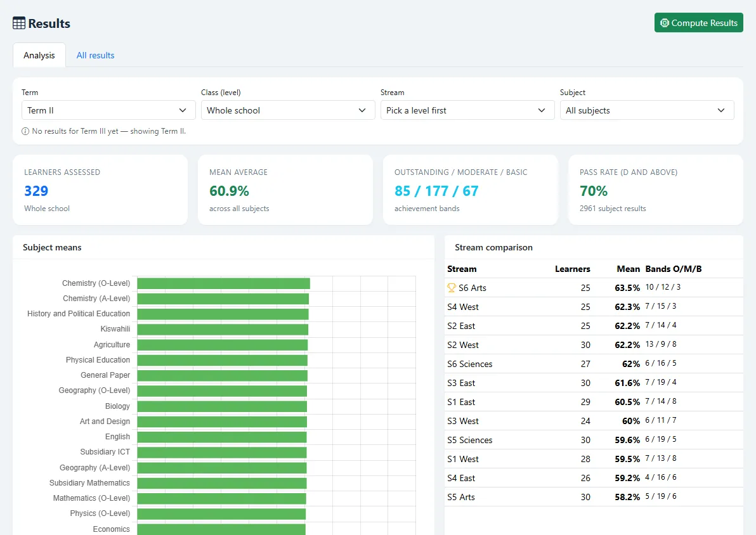Click the Pass Rate 70% value
This screenshot has width=756, height=535.
(594, 191)
